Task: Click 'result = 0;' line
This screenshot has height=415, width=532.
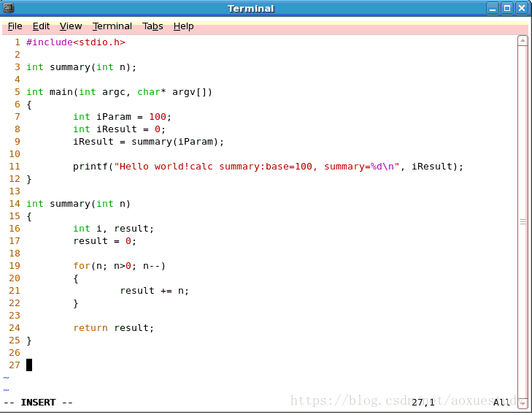Action: point(105,241)
